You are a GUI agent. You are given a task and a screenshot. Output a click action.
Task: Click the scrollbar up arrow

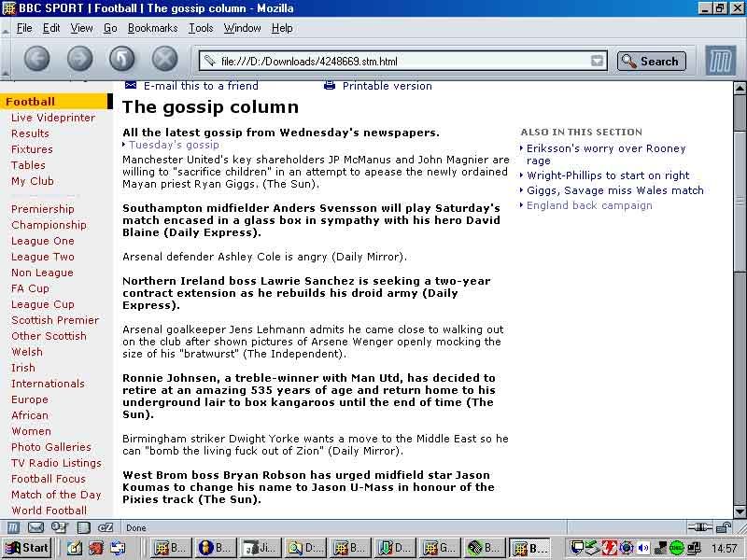pyautogui.click(x=740, y=88)
